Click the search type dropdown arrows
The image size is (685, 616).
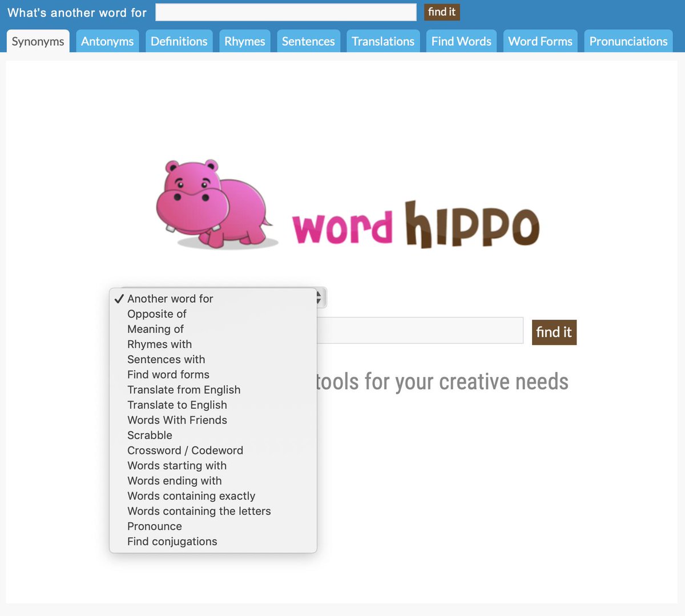coord(320,297)
